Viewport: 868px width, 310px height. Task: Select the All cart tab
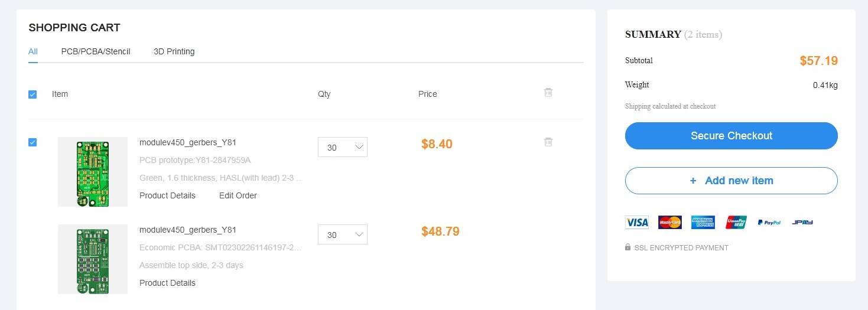(x=33, y=51)
